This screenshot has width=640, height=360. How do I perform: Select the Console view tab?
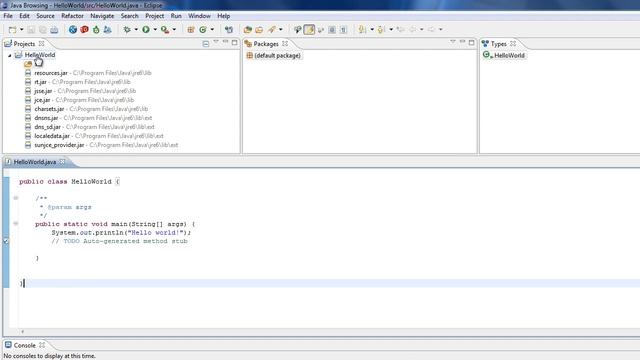(24, 345)
